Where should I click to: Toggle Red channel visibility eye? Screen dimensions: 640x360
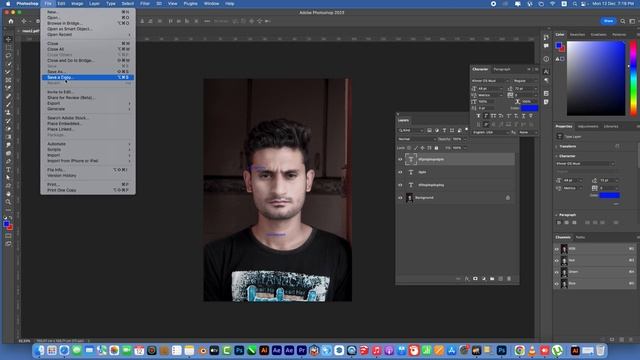coord(557,260)
